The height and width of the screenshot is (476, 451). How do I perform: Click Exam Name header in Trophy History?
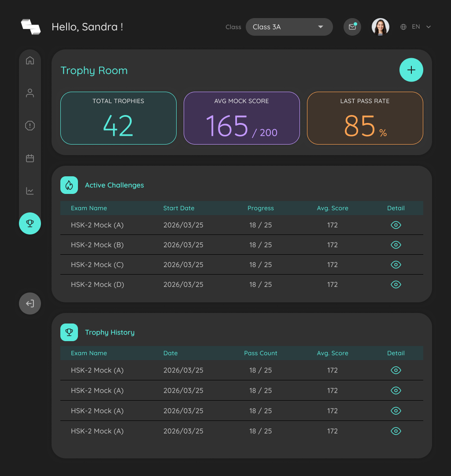pos(89,353)
